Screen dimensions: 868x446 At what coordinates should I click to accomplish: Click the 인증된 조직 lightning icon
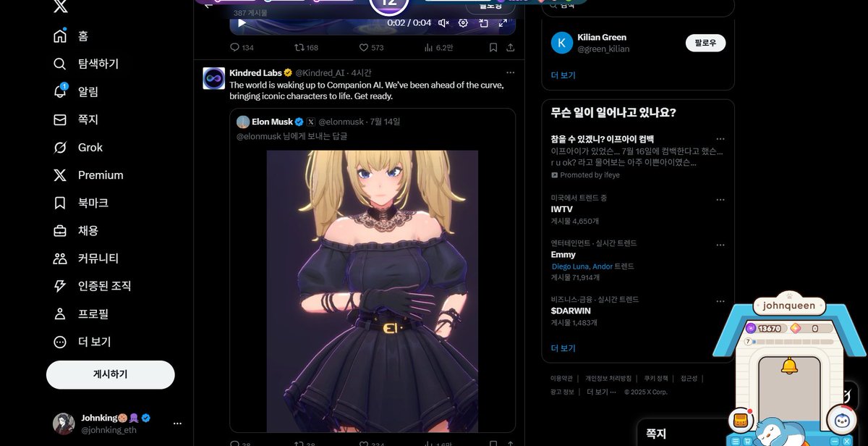[60, 286]
